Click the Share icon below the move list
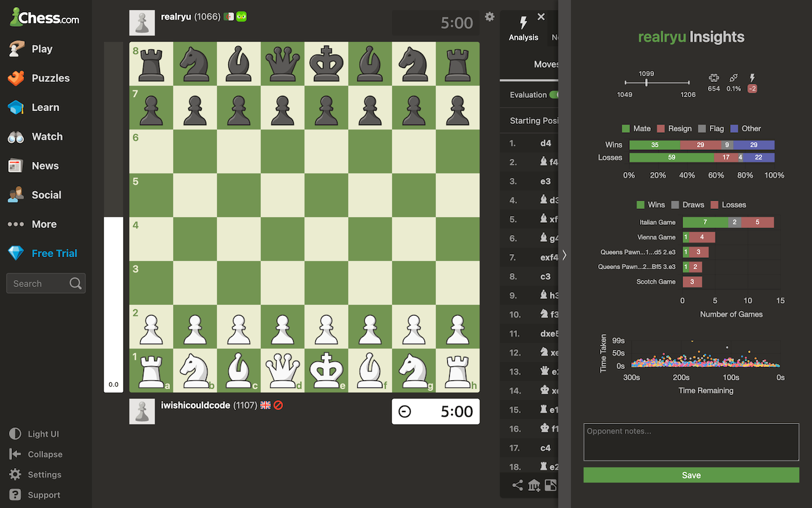Screen dimensions: 812x508 click(x=518, y=486)
